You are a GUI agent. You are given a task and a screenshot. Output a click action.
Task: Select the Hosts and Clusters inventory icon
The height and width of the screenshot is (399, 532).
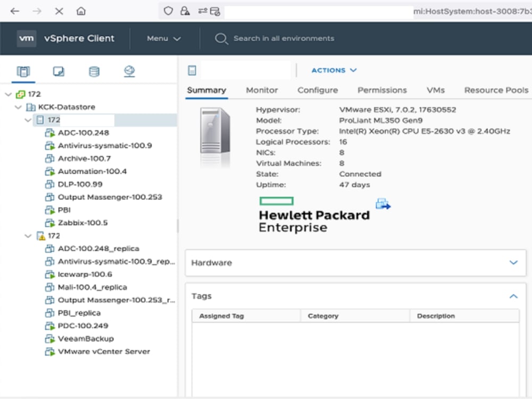[22, 70]
